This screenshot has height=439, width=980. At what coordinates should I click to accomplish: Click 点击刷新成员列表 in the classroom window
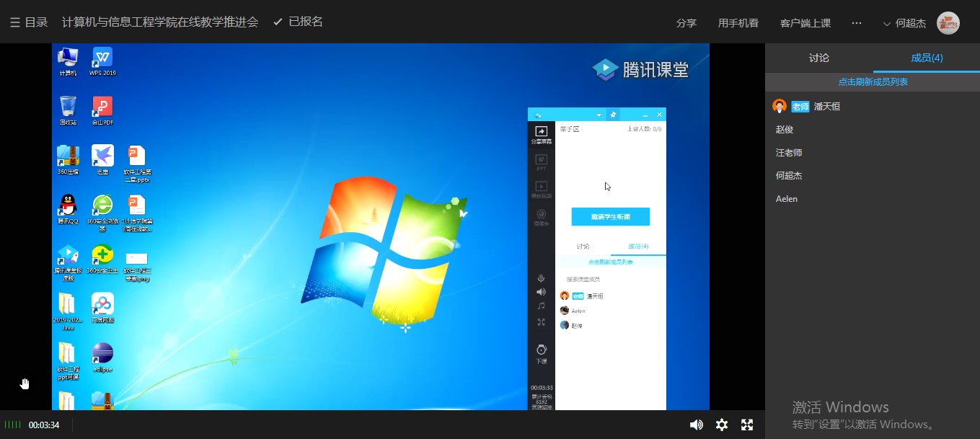point(611,262)
